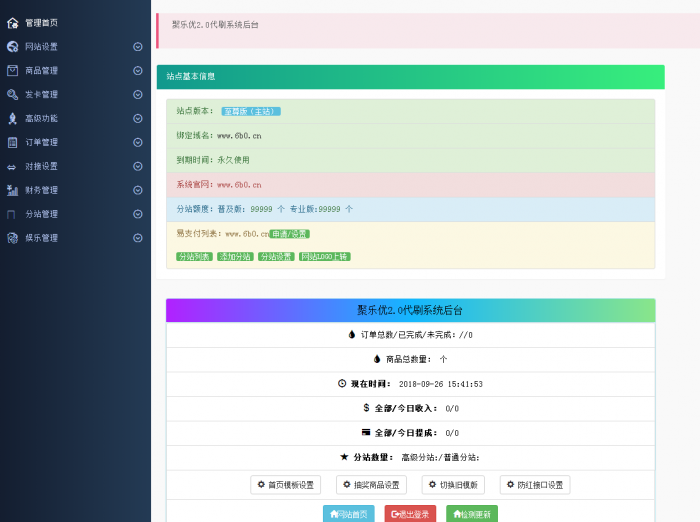This screenshot has height=522, width=700.
Task: Click the shopping bag icon for 商品管理
Action: pos(12,71)
